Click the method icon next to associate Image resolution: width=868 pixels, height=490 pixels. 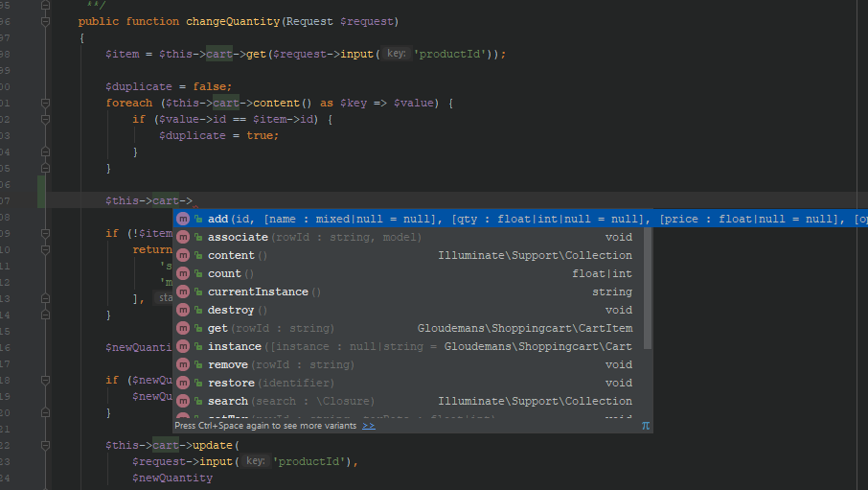183,238
